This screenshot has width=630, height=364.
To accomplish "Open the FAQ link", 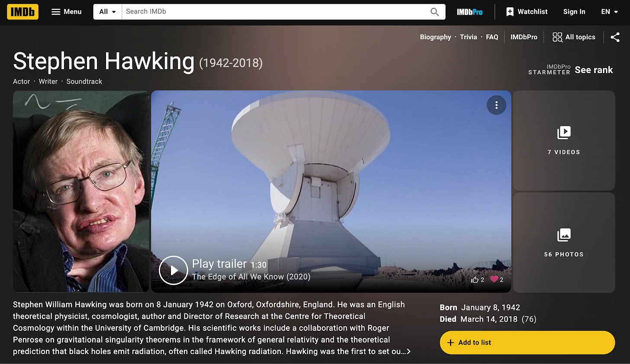I will (492, 37).
